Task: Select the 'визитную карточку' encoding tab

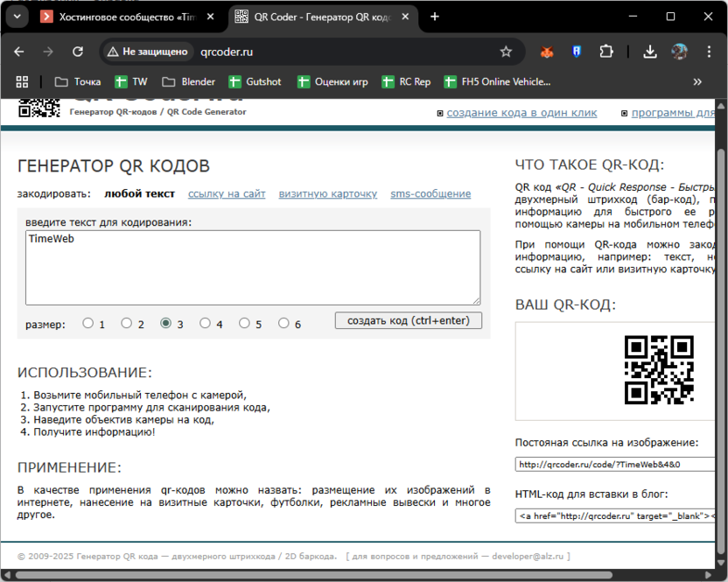Action: [x=327, y=194]
